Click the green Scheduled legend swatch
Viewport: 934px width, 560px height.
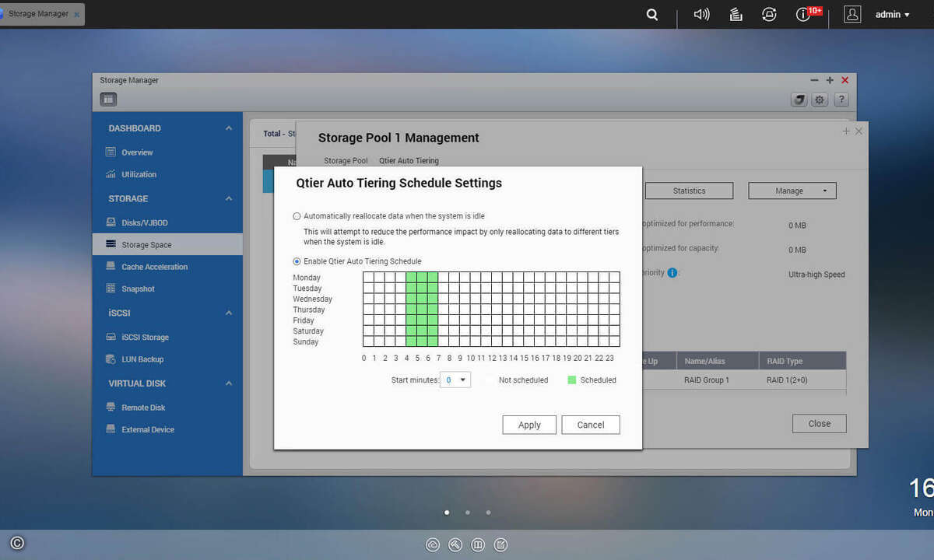[572, 380]
